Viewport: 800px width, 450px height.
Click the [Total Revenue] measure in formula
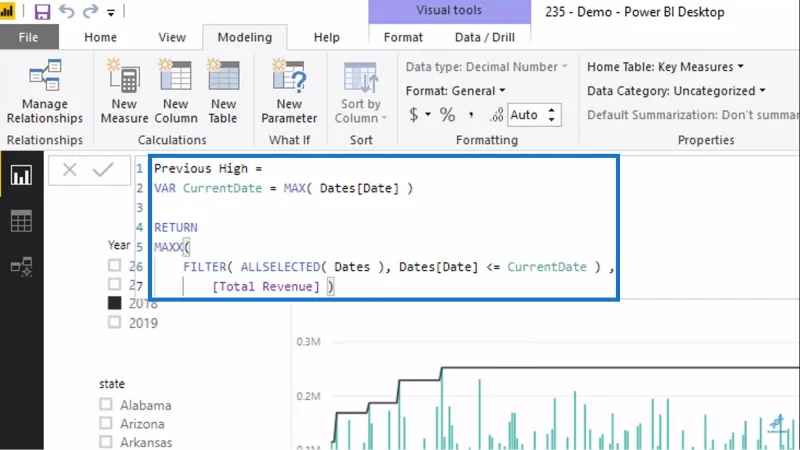[x=266, y=286]
